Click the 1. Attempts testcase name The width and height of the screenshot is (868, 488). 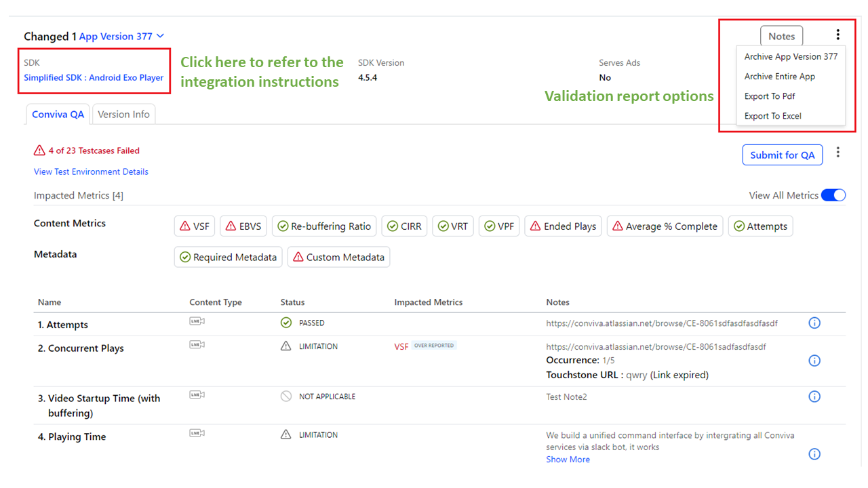63,325
